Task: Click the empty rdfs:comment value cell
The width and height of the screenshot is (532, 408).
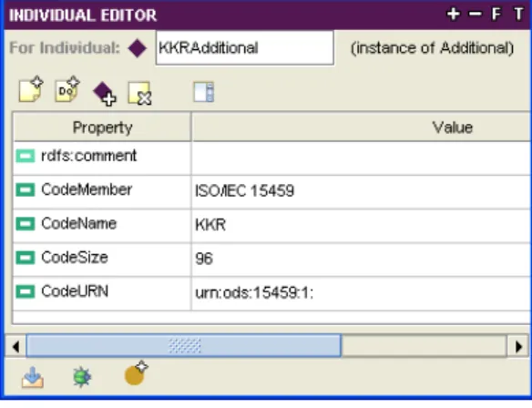Action: click(x=362, y=158)
